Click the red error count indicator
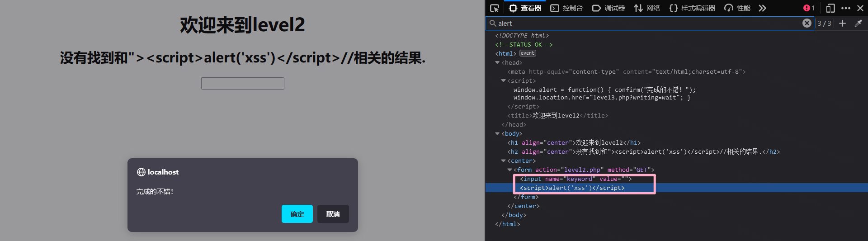The image size is (868, 241). [809, 8]
